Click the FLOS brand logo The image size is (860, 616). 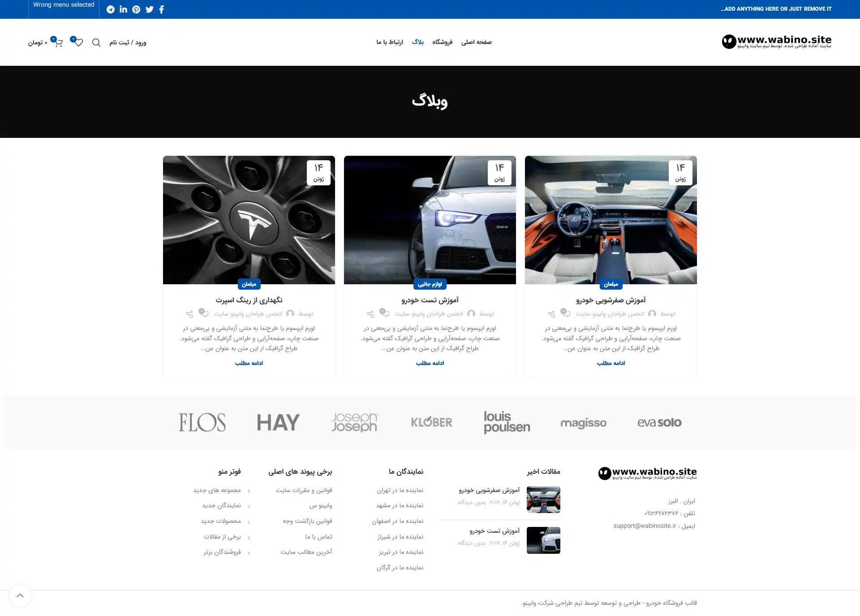coord(202,422)
